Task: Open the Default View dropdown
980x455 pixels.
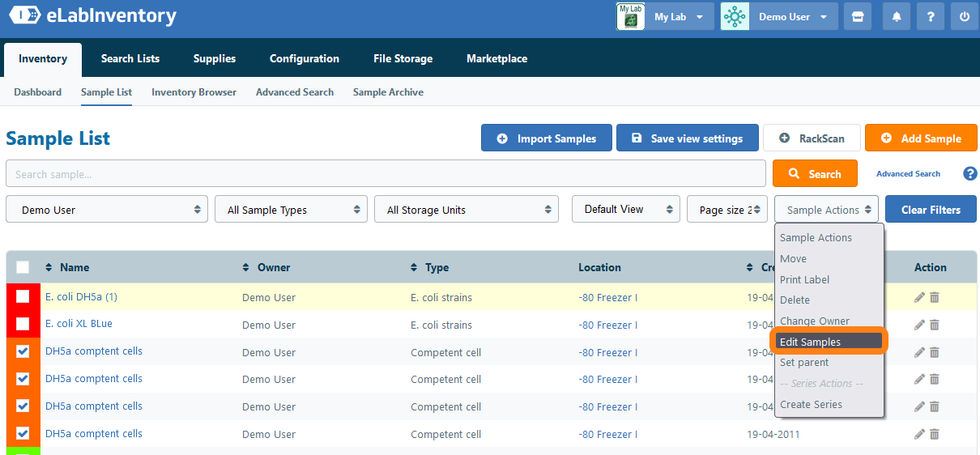Action: [625, 209]
